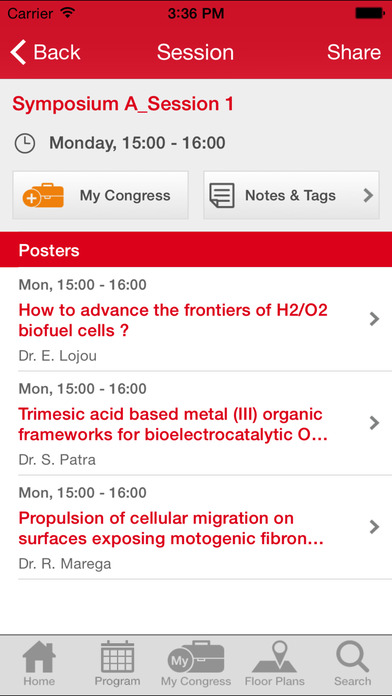
Task: Tap the notes sheet icon
Action: (x=222, y=195)
